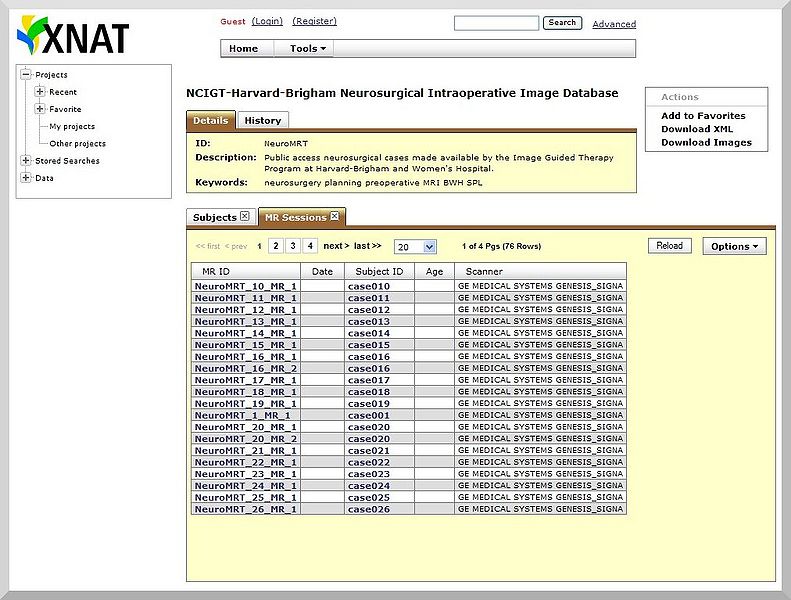Screen dimensions: 791x600
Task: Open NeuroMRT_10_MR_1 session row
Action: tap(245, 286)
